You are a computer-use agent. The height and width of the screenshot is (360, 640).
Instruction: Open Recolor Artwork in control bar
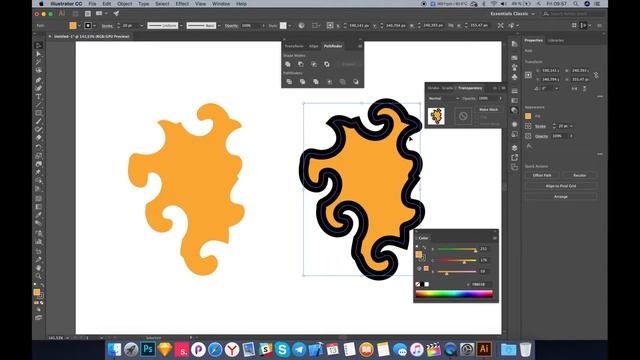pos(301,25)
